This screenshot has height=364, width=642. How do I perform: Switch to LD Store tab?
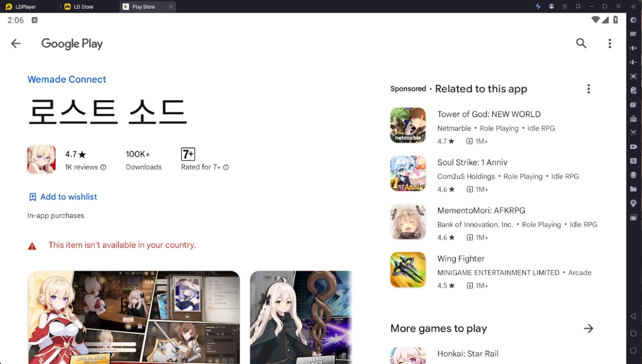[x=78, y=6]
